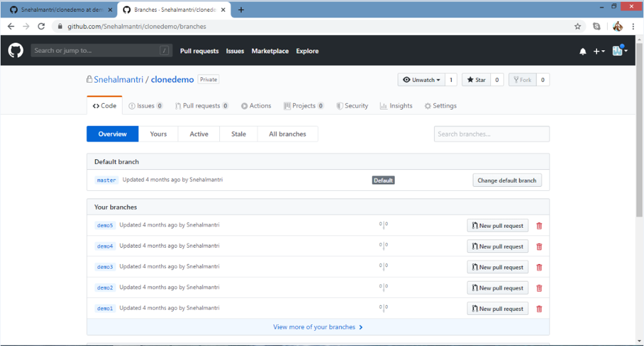644x346 pixels.
Task: Open the Insights repository tab
Action: click(x=396, y=106)
